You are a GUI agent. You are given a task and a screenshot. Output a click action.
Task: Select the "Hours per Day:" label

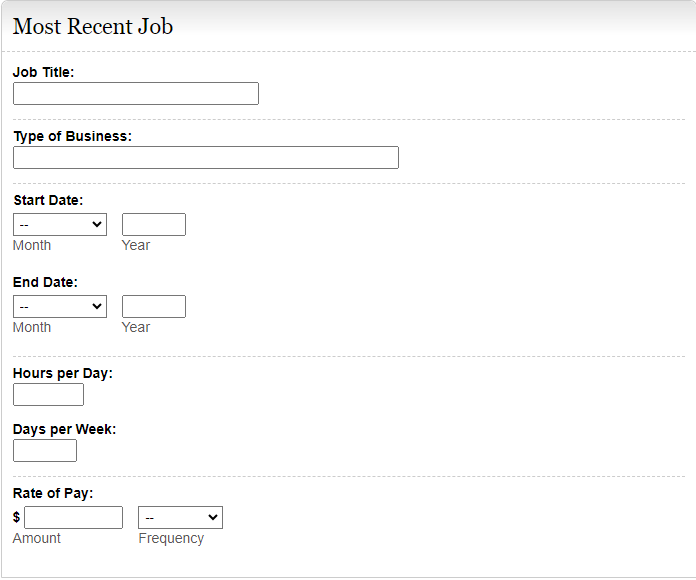pos(63,373)
